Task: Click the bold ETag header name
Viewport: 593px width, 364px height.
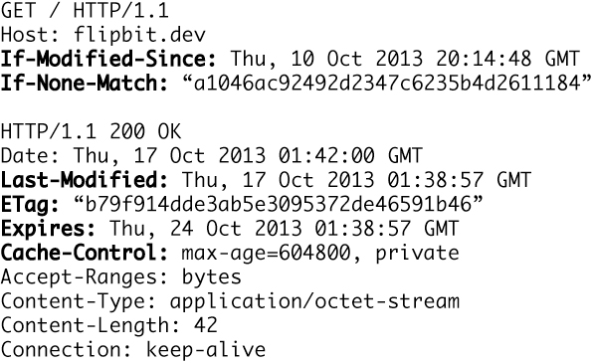Action: click(30, 205)
